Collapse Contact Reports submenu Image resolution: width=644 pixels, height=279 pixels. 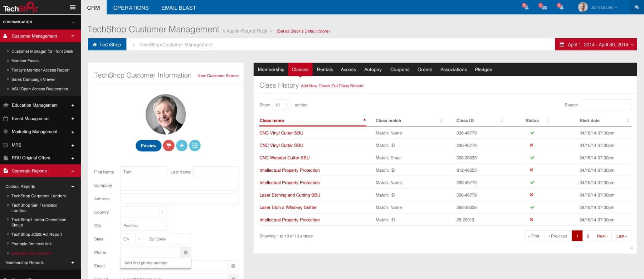(73, 187)
